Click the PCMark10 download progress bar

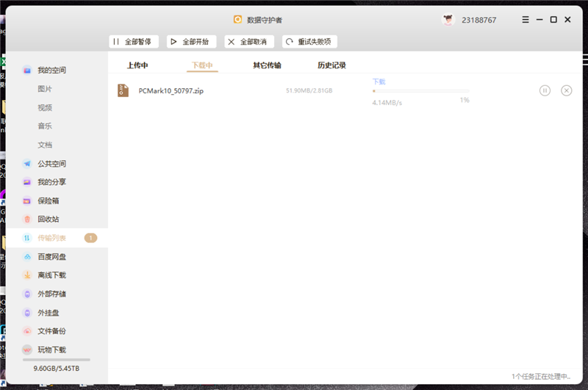(x=420, y=91)
